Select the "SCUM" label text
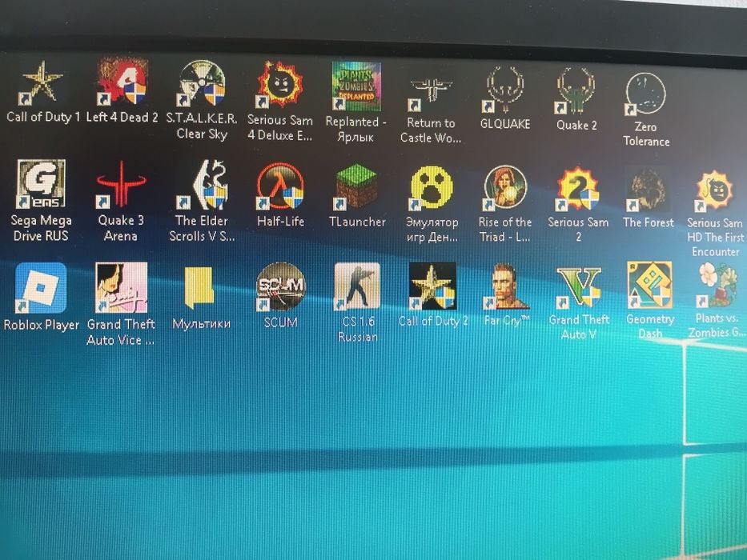747x560 pixels. pyautogui.click(x=280, y=322)
